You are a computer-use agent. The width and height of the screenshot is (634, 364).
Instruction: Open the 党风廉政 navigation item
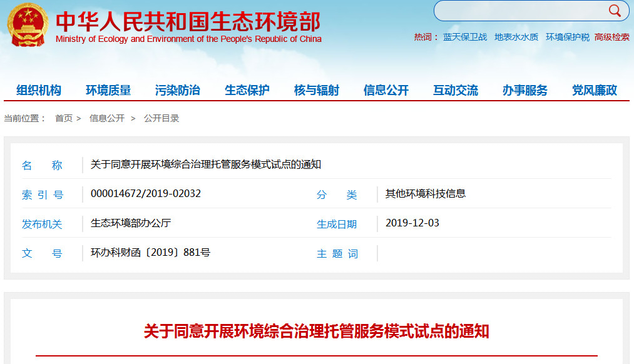click(595, 90)
